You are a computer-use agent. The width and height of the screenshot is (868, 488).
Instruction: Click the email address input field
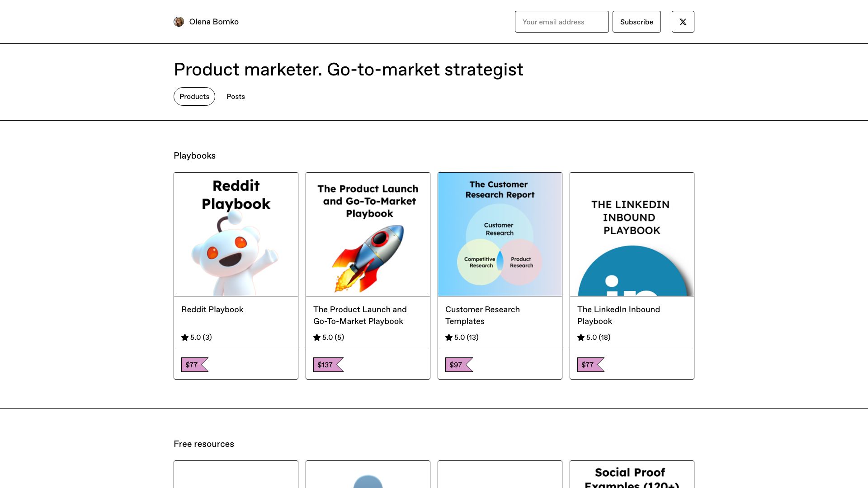coord(561,21)
